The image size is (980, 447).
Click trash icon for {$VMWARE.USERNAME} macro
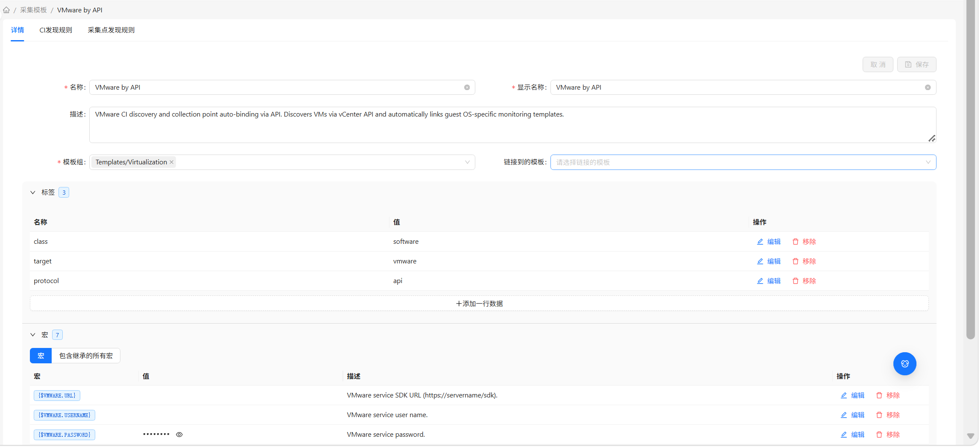(x=879, y=415)
